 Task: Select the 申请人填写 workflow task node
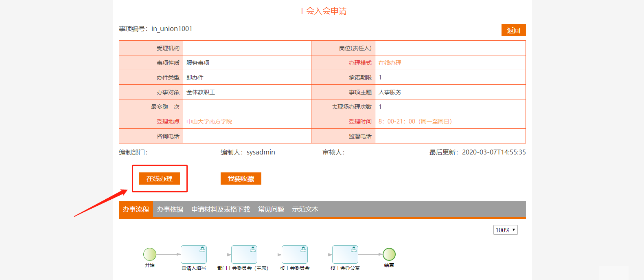coord(194,255)
